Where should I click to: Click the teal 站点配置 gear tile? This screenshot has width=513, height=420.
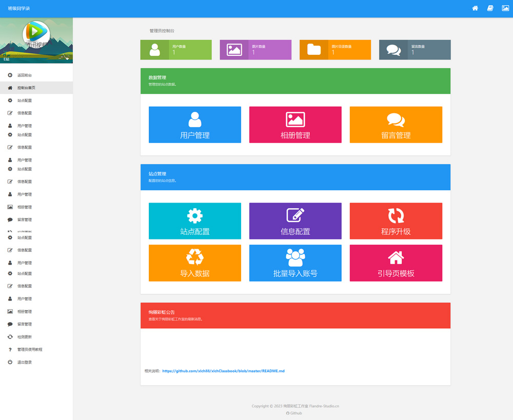pyautogui.click(x=194, y=221)
